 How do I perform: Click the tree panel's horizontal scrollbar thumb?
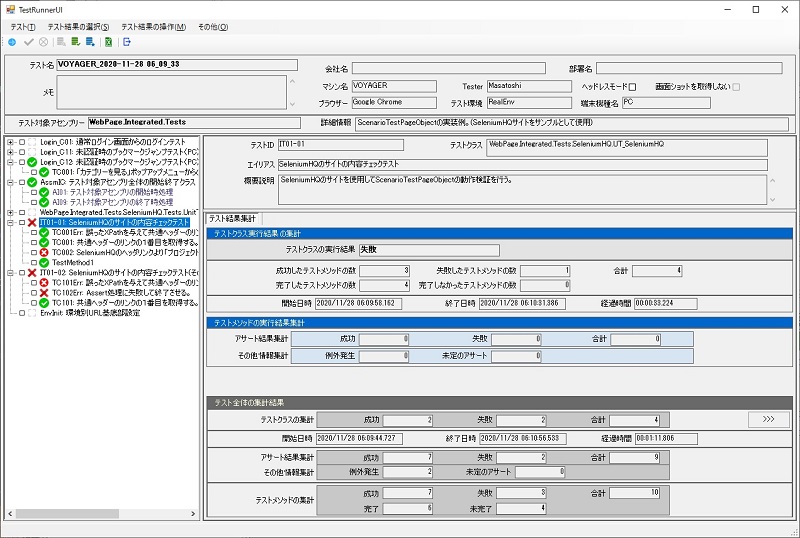coord(66,513)
